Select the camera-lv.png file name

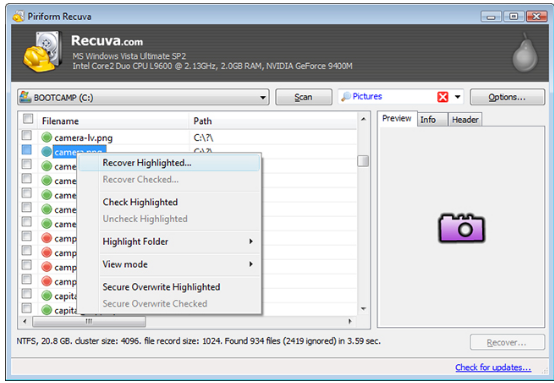pos(83,137)
